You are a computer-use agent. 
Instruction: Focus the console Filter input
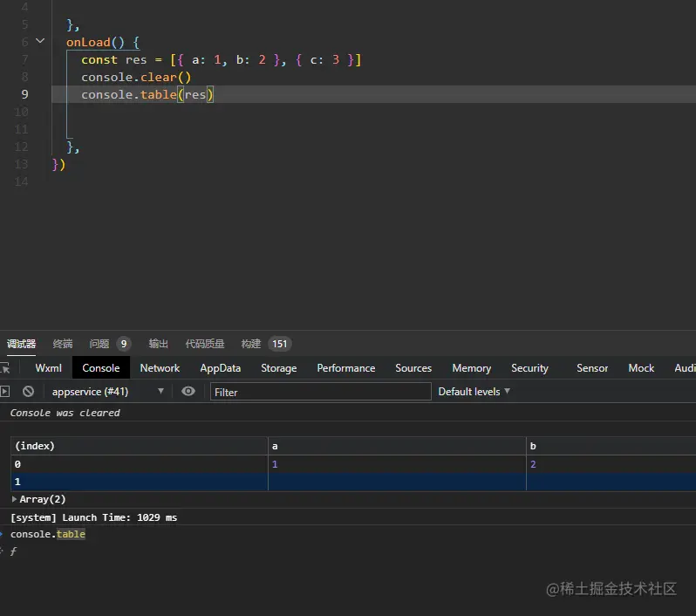pyautogui.click(x=320, y=392)
